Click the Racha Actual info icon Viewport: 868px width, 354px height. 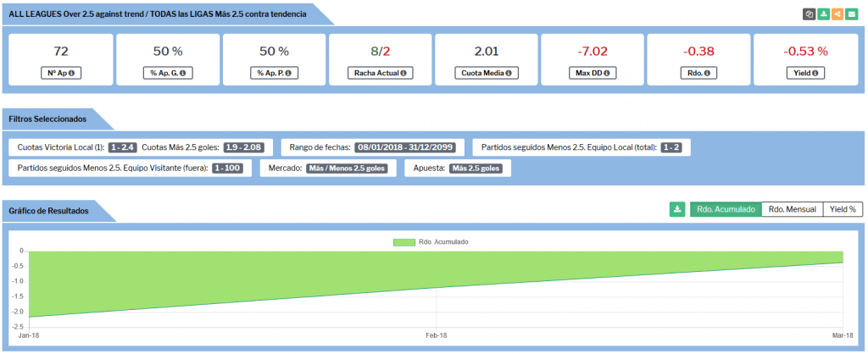coord(403,73)
